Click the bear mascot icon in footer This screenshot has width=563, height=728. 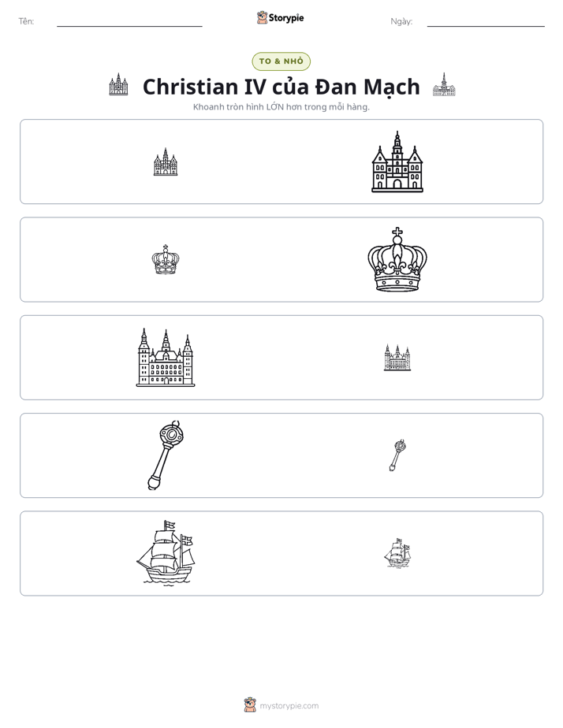coord(250,705)
